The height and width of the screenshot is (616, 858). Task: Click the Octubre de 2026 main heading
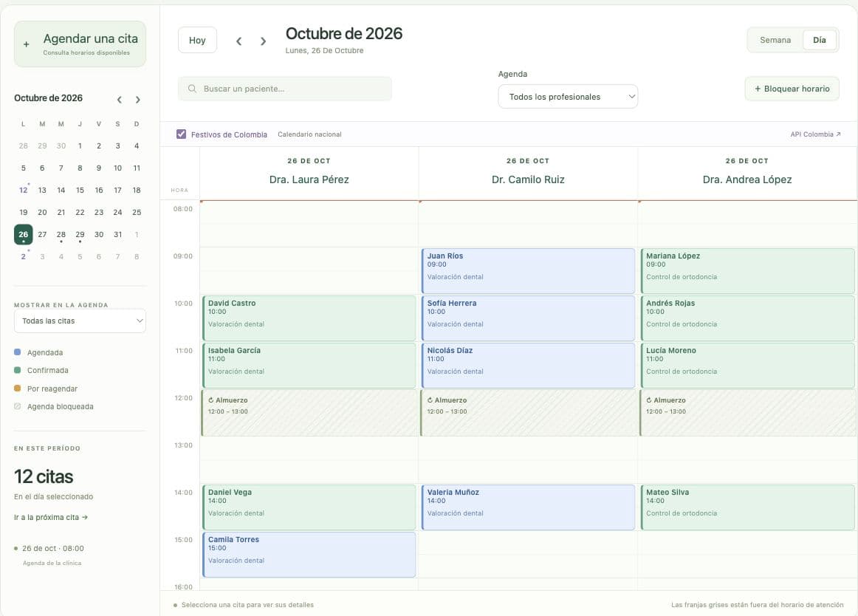click(x=343, y=33)
